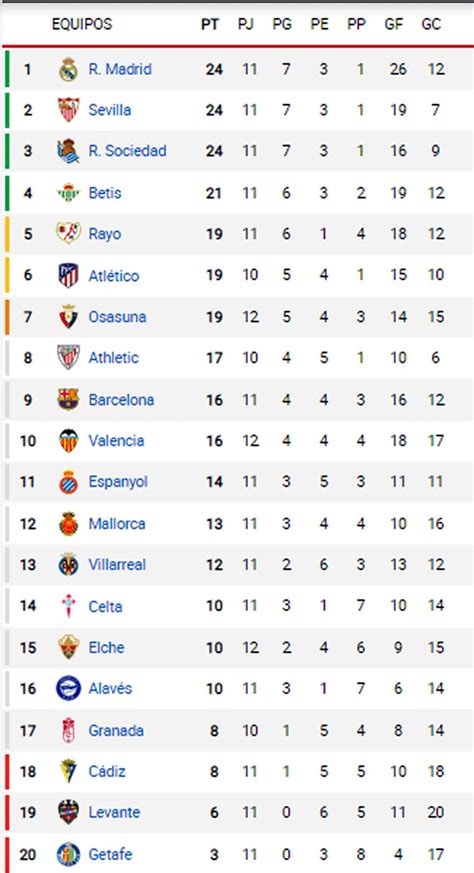Click the GF column header
This screenshot has height=873, width=474.
pyautogui.click(x=394, y=25)
